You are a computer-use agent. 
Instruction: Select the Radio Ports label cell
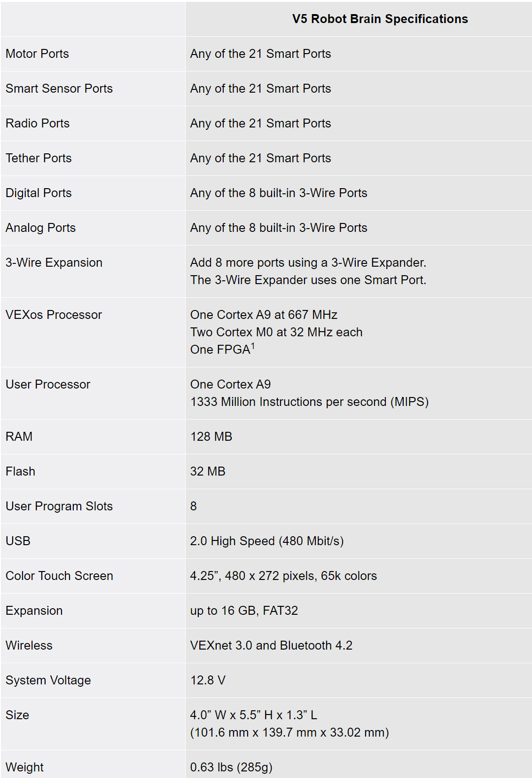pyautogui.click(x=38, y=123)
